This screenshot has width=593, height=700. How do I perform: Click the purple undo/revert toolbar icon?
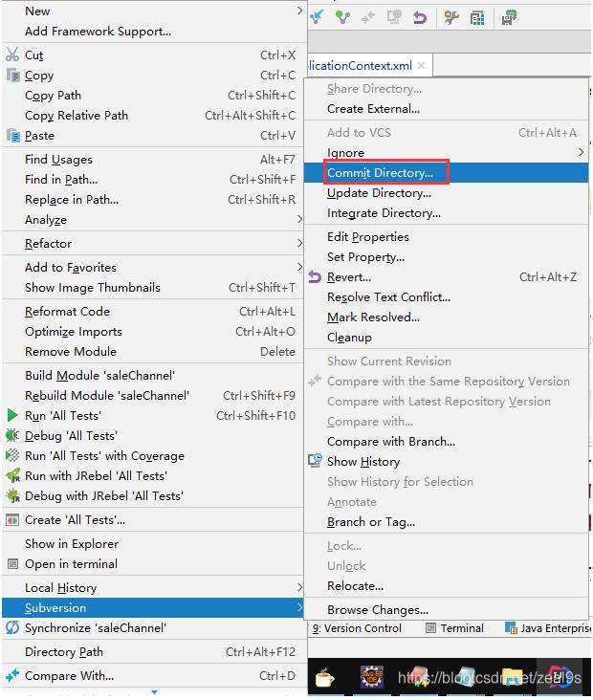420,17
